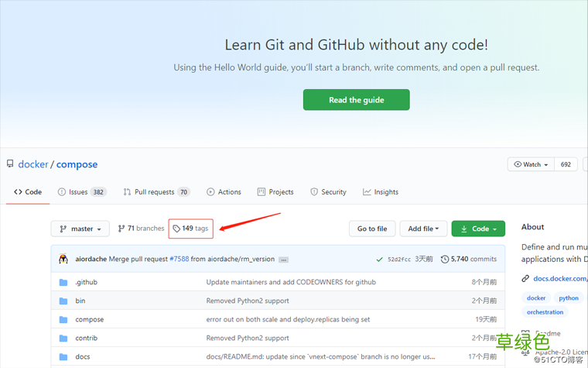This screenshot has width=588, height=368.
Task: Open the compose folder in file list
Action: coord(89,319)
